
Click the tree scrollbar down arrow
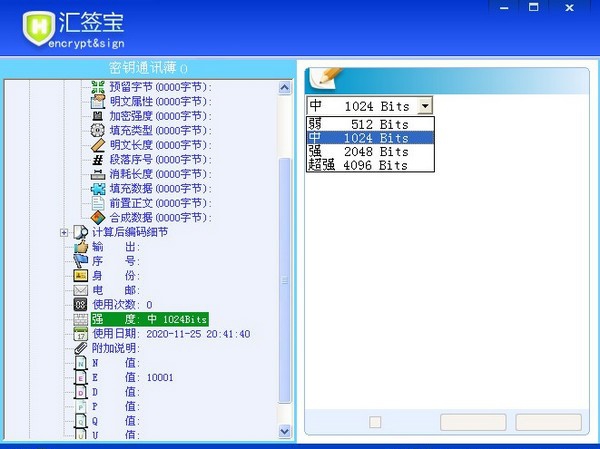click(284, 431)
